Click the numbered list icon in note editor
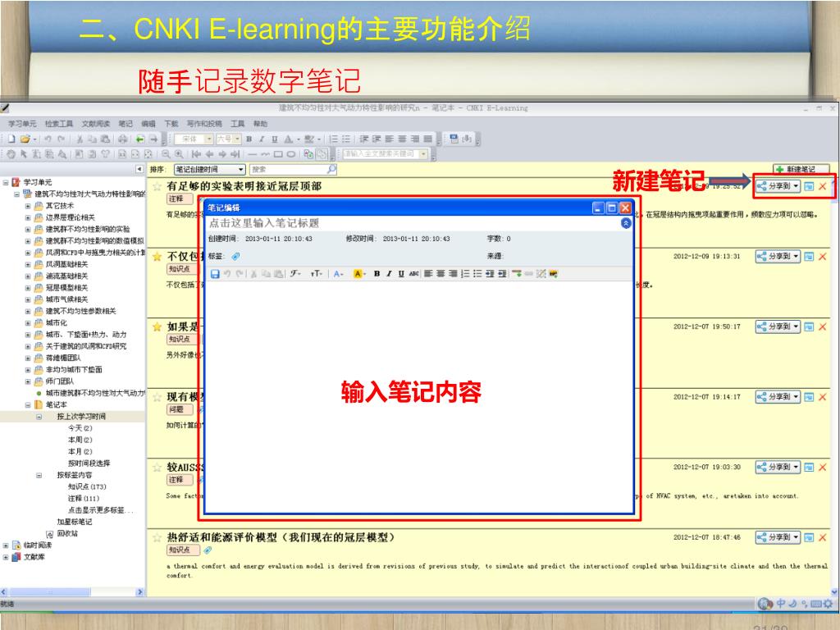840x630 pixels. coord(465,274)
